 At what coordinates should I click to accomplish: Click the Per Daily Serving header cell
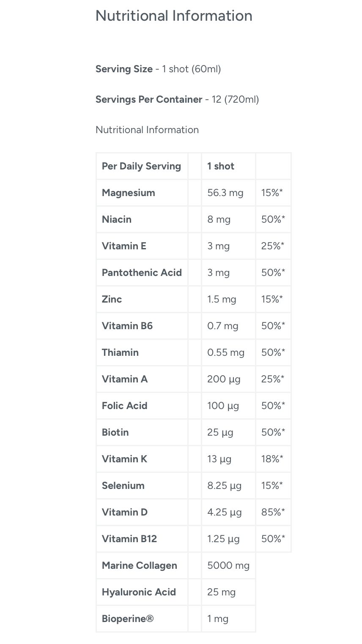[x=141, y=166]
